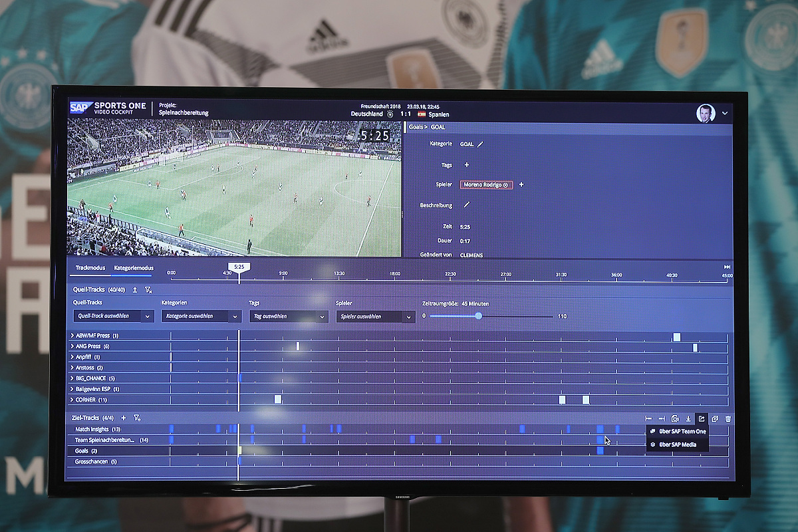Switch to Trackmodus tab

pyautogui.click(x=90, y=268)
